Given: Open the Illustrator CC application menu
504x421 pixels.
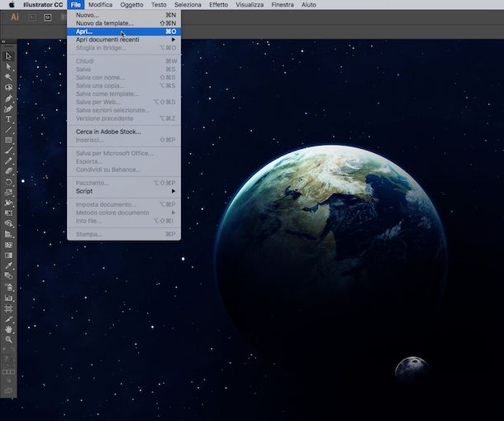Looking at the screenshot, I should click(43, 4).
